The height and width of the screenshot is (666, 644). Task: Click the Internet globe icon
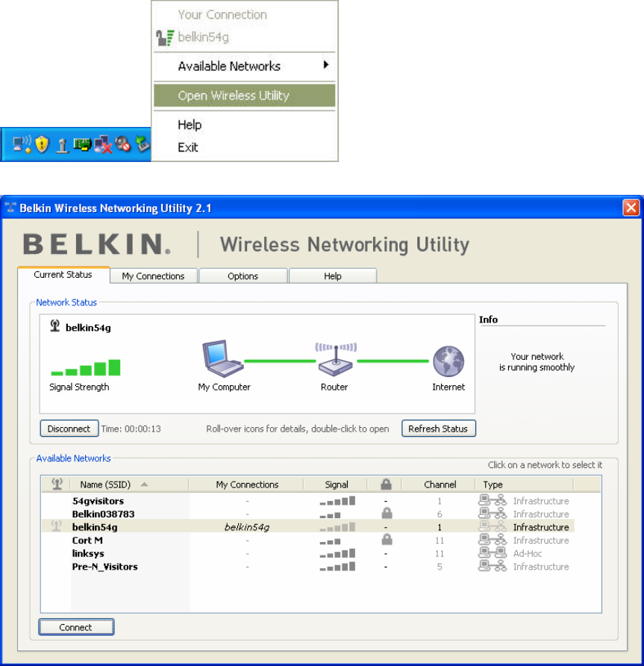448,361
